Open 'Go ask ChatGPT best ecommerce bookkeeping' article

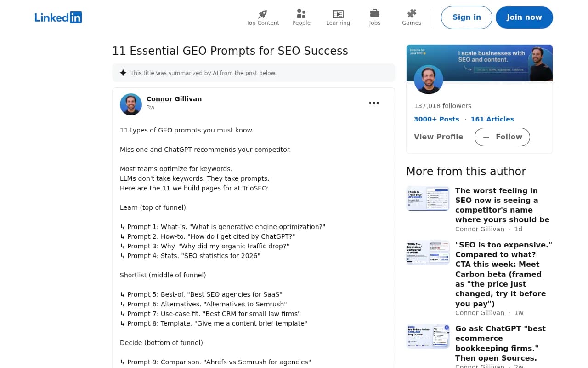(501, 343)
